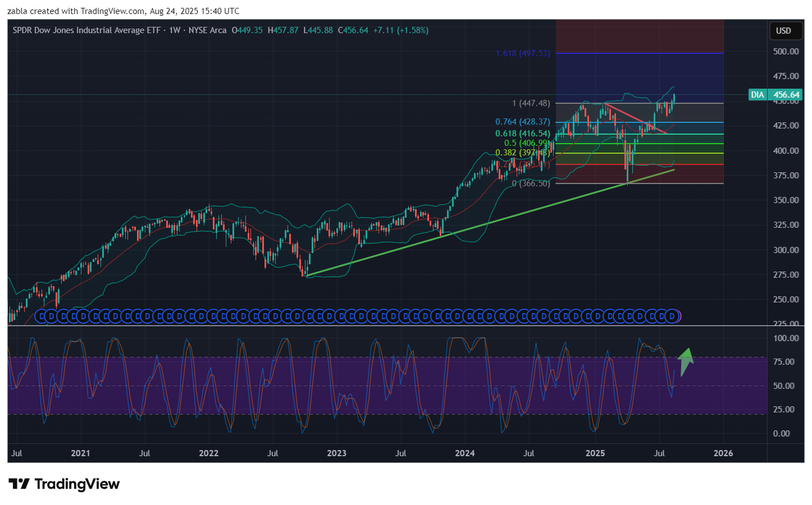
Task: Select the 0.764 (428.37) Fibonacci label
Action: (x=522, y=122)
